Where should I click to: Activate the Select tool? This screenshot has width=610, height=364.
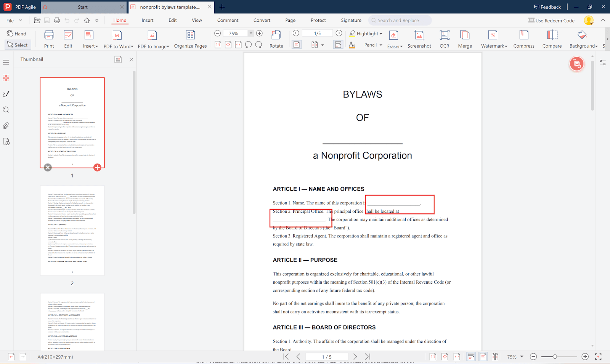point(17,45)
